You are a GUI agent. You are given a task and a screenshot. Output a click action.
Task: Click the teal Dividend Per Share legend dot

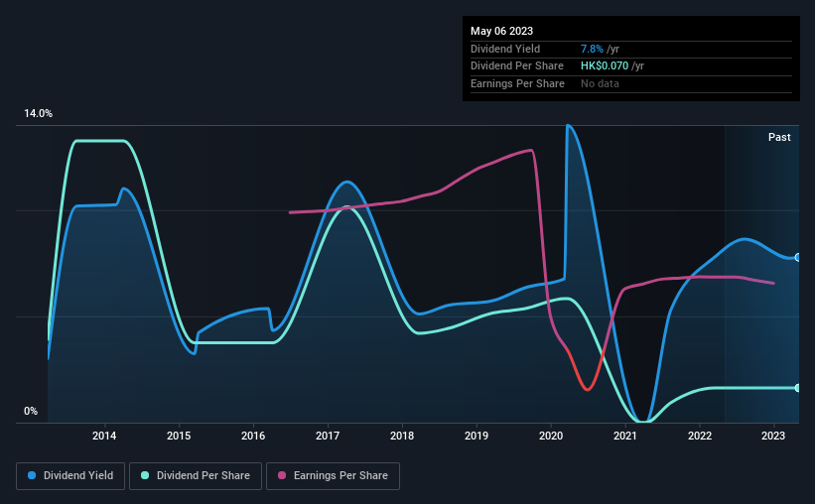pos(145,475)
